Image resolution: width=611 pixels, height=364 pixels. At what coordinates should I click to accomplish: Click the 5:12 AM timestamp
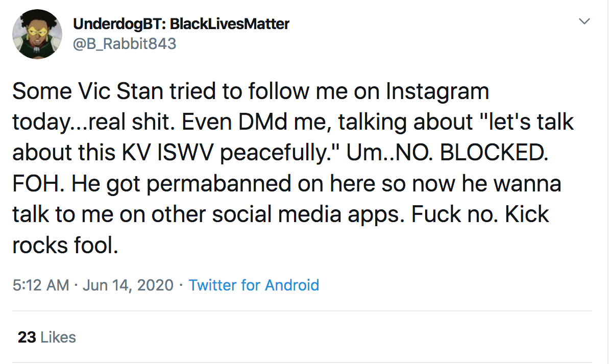41,285
